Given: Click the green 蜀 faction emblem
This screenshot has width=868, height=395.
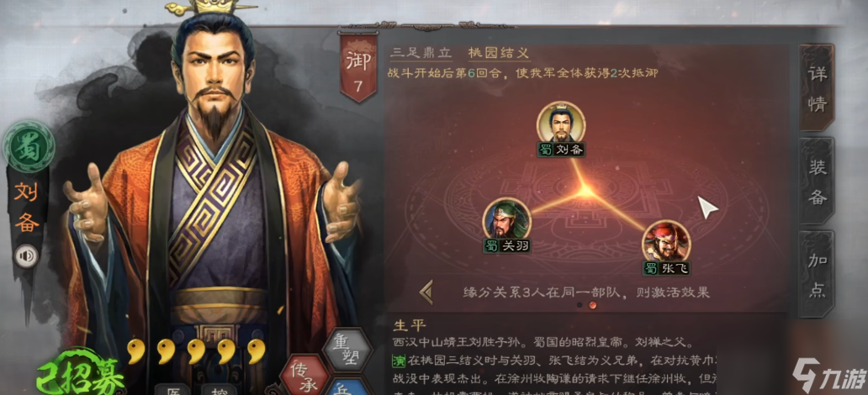Looking at the screenshot, I should pyautogui.click(x=29, y=146).
